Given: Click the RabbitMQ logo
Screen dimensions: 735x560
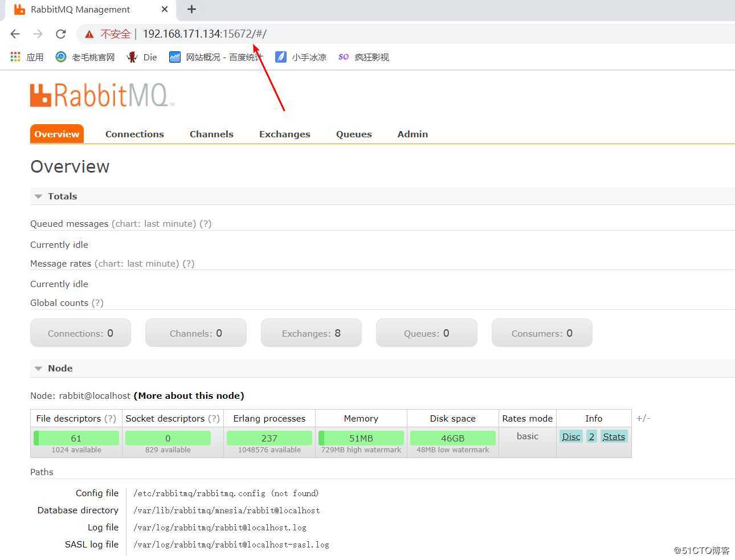Looking at the screenshot, I should coord(101,95).
